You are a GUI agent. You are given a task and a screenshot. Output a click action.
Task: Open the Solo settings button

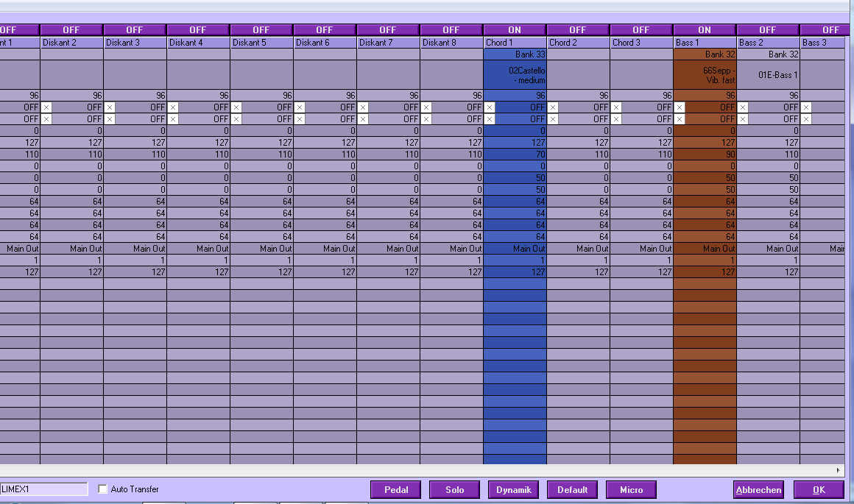tap(454, 489)
